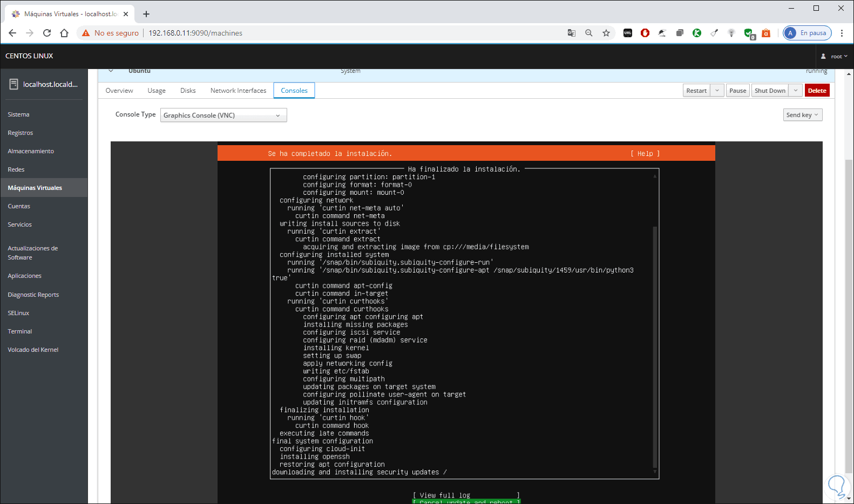Open Volcado del Kernel in the sidebar
This screenshot has width=854, height=504.
pos(33,350)
